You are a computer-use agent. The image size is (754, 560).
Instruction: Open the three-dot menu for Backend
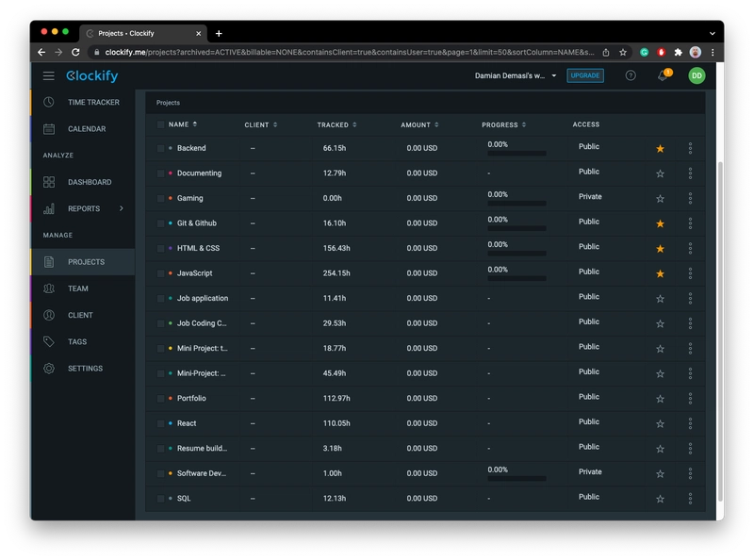click(690, 148)
